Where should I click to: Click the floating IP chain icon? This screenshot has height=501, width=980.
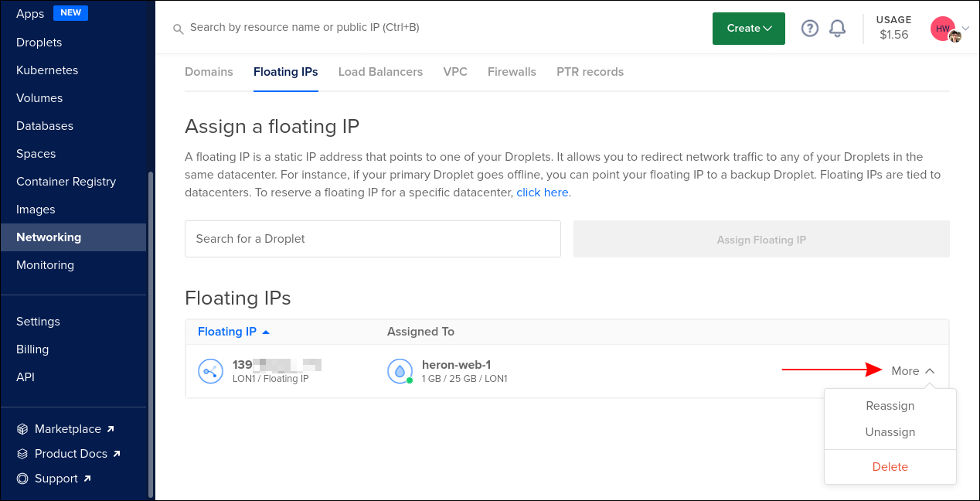point(210,371)
